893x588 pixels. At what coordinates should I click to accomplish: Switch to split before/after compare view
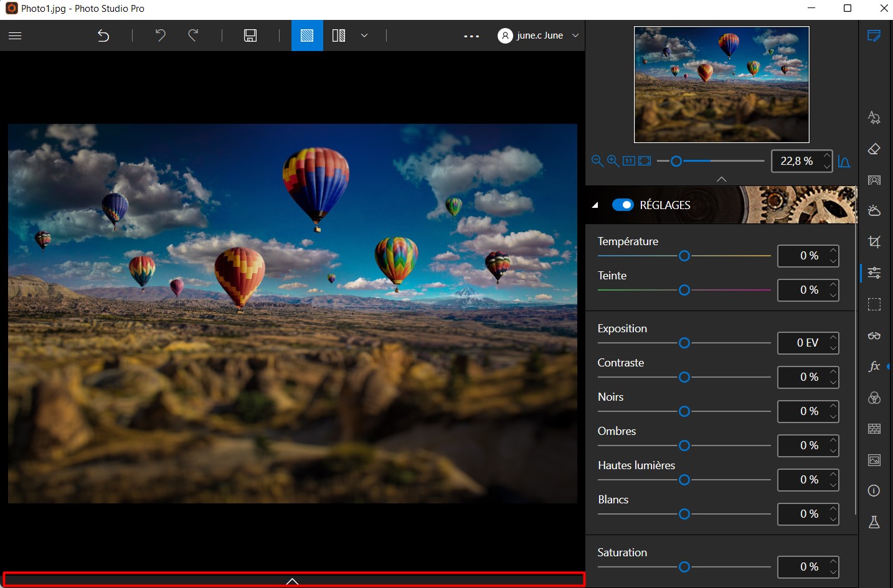tap(339, 35)
